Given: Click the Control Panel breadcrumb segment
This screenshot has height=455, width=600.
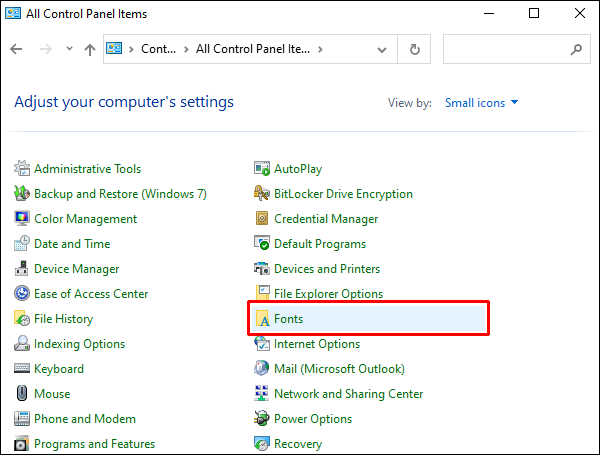Looking at the screenshot, I should coord(158,49).
